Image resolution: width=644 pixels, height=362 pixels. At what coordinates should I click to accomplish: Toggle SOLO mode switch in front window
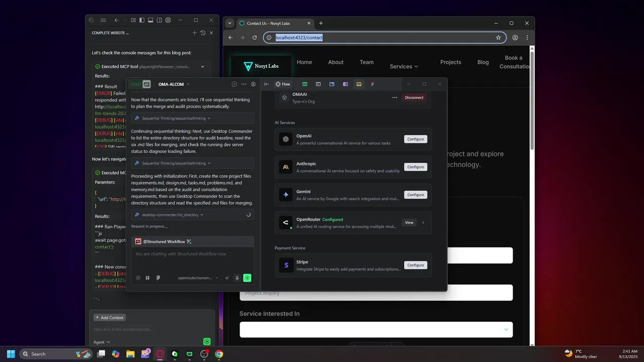140,84
